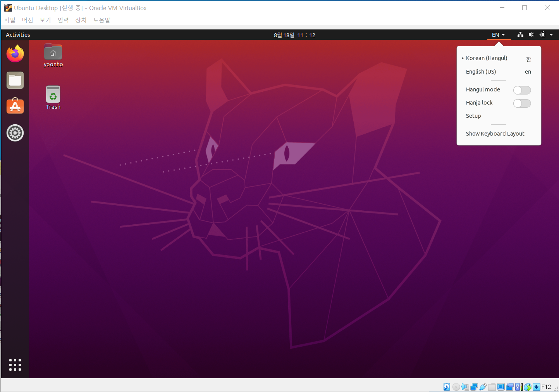Select the Trash desktop icon
Screen dimensions: 559x392
[x=53, y=98]
